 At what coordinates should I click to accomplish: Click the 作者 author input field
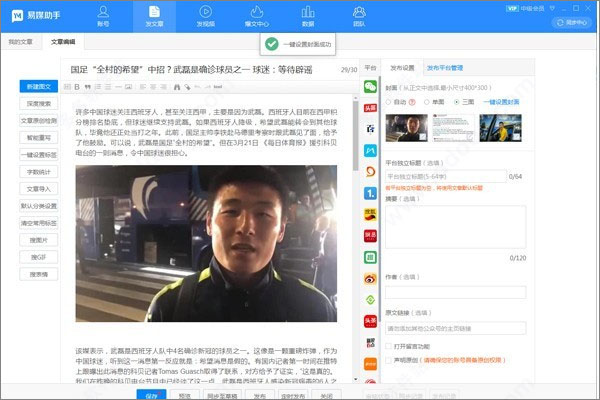coord(455,292)
